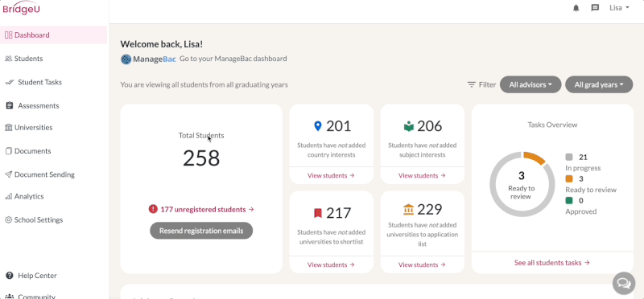Click the blue location pin icon
This screenshot has width=644, height=299.
317,126
